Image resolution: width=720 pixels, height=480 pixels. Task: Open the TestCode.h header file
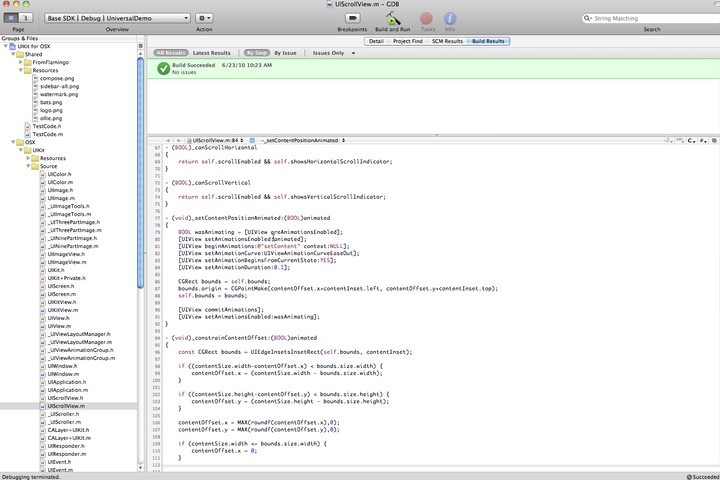46,125
